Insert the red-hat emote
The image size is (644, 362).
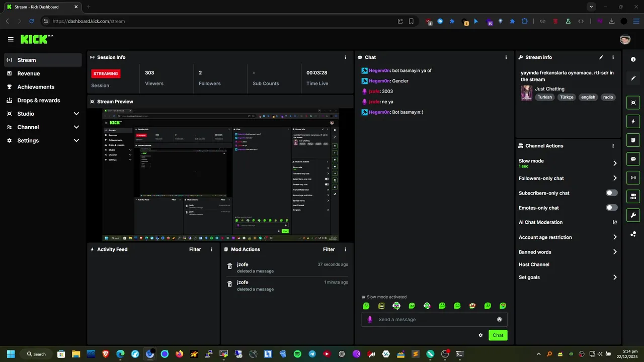[x=472, y=306]
